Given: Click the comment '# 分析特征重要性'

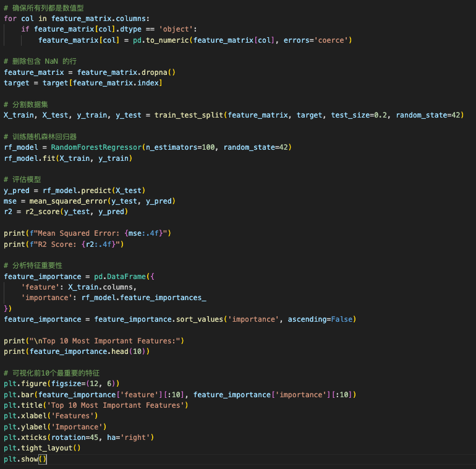Looking at the screenshot, I should click(33, 265).
